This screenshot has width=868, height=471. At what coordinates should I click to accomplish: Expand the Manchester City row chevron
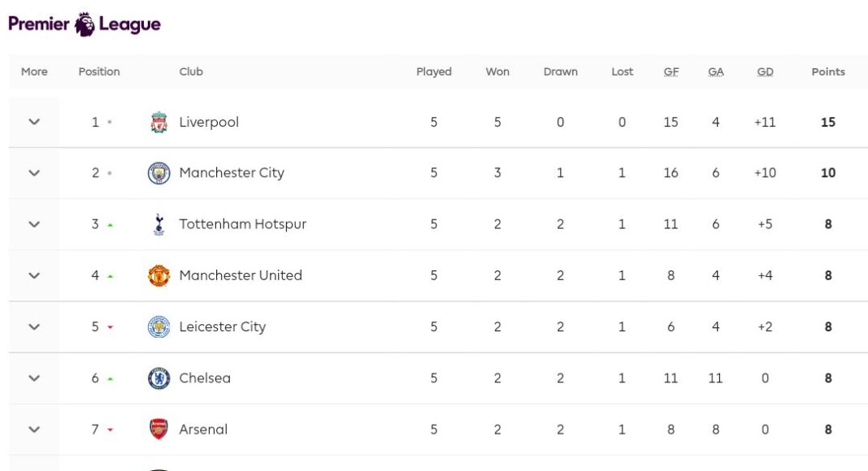pyautogui.click(x=34, y=173)
